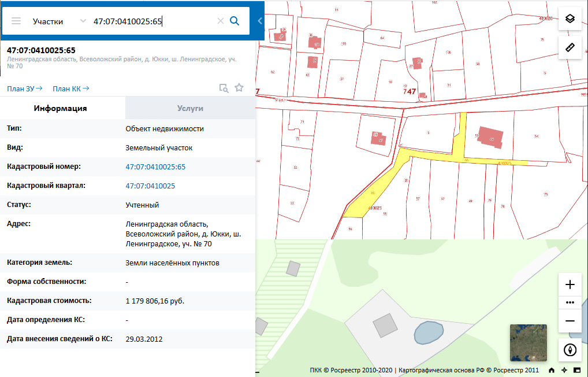Switch basemap via satellite thumbnail

tap(528, 342)
